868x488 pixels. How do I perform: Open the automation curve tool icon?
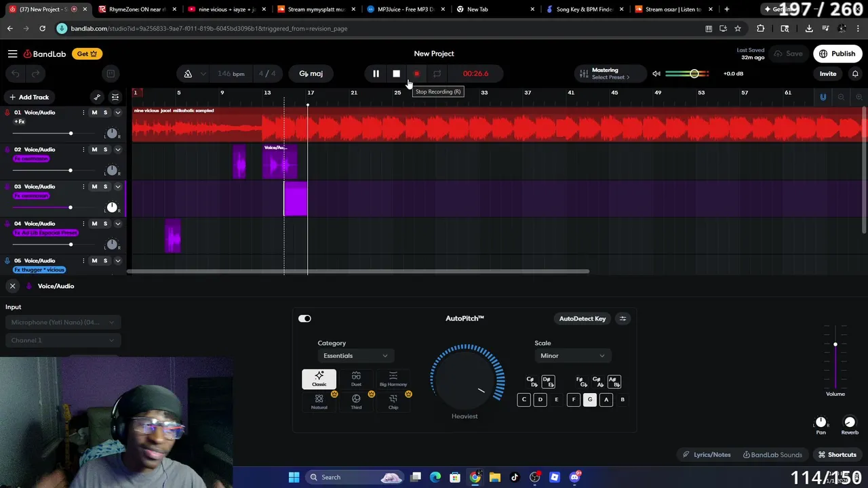coord(97,97)
